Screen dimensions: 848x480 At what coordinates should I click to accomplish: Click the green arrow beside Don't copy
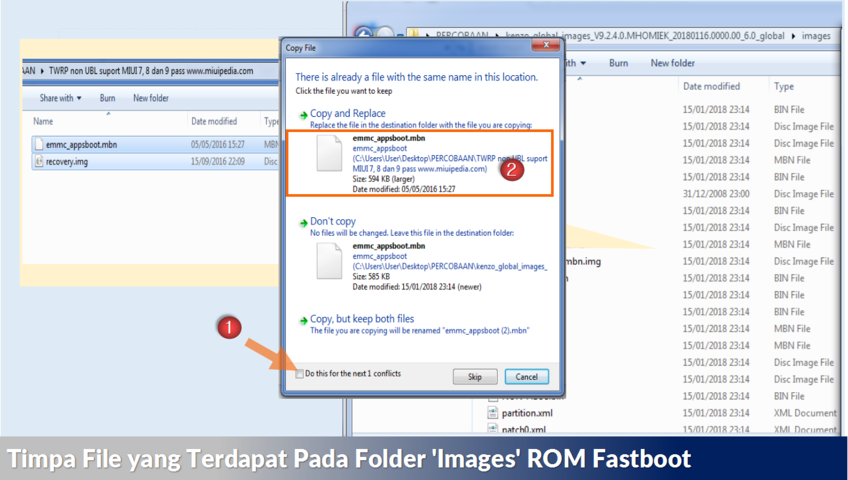[303, 223]
